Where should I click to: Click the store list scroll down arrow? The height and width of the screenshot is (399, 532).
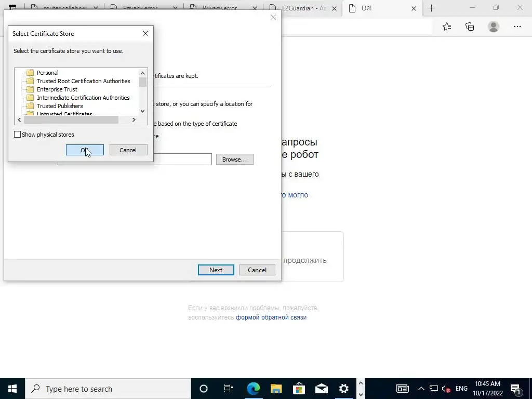click(142, 111)
